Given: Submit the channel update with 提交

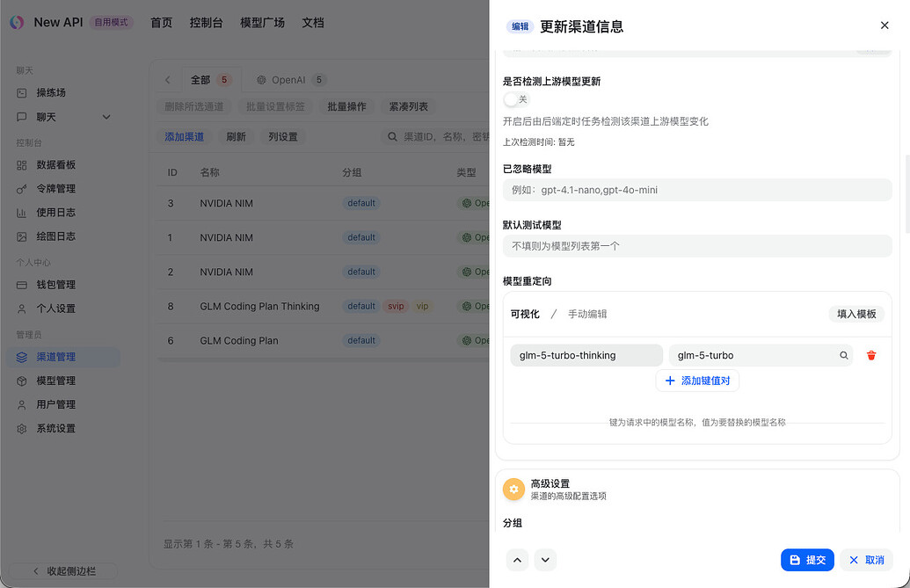Looking at the screenshot, I should click(x=807, y=560).
